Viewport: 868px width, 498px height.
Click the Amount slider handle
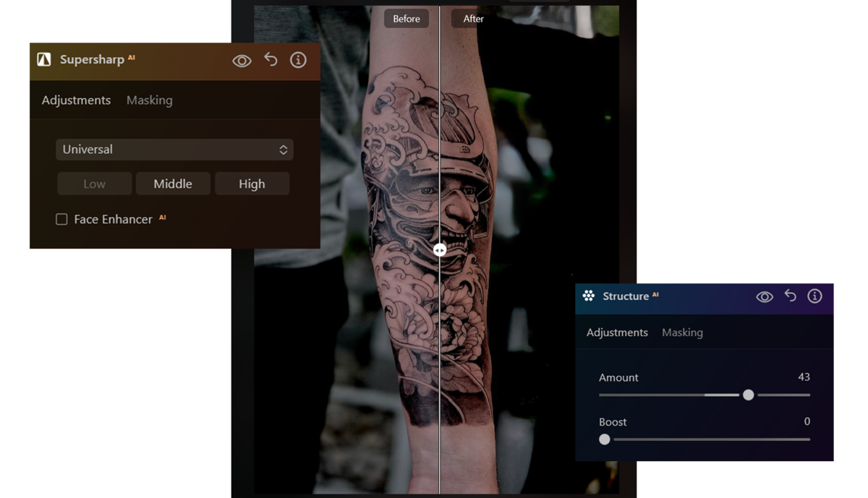tap(749, 395)
